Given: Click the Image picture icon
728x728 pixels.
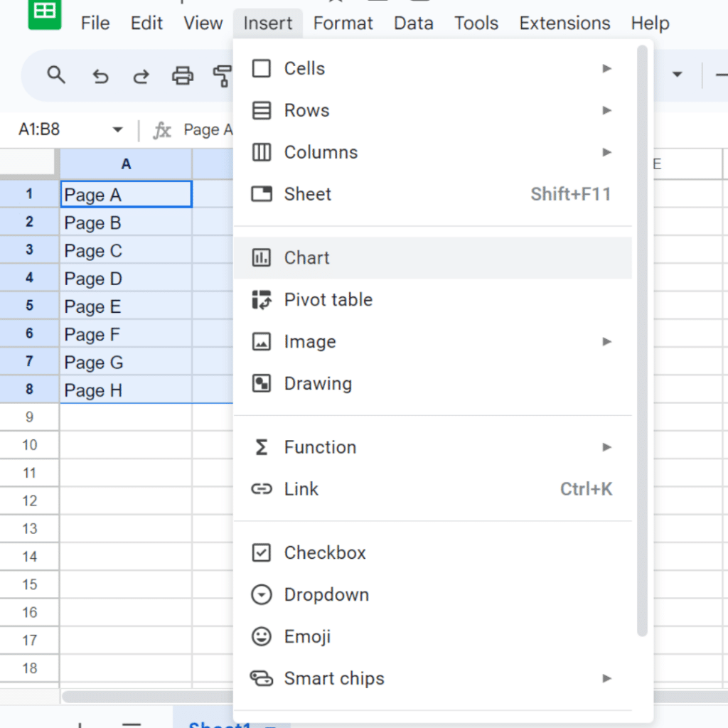Looking at the screenshot, I should tap(262, 342).
